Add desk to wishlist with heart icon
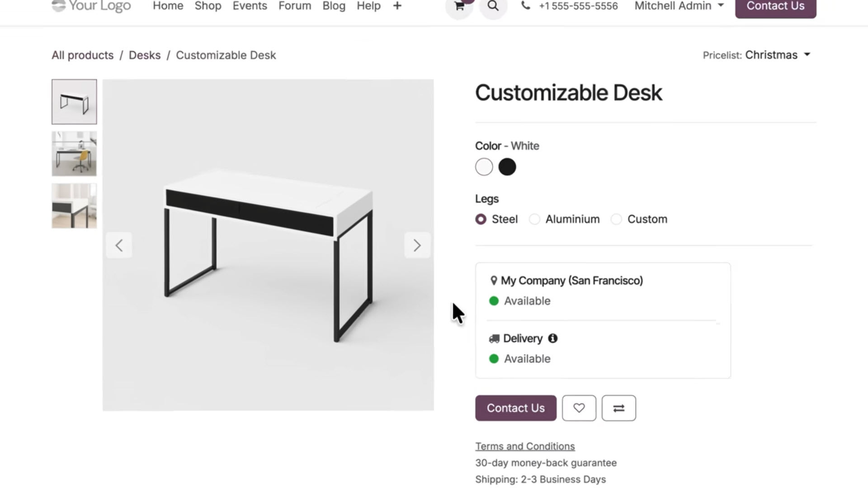Screen dimensions: 868x488 point(579,408)
